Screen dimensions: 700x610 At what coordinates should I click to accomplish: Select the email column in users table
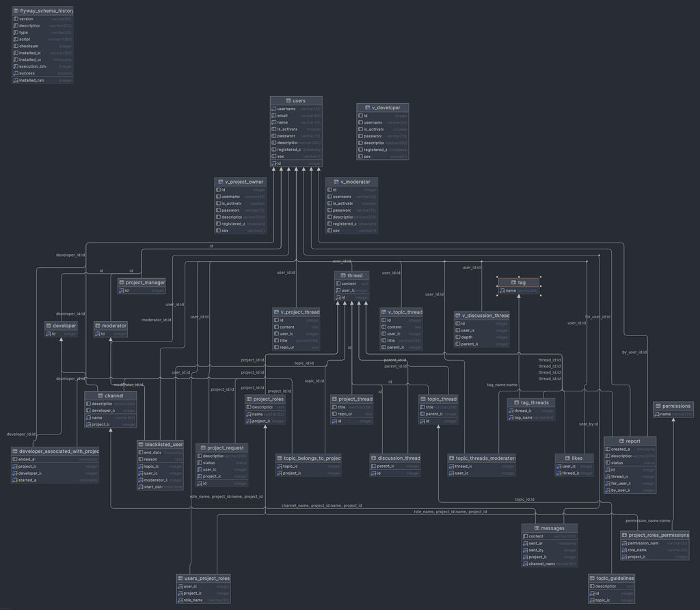pyautogui.click(x=282, y=115)
